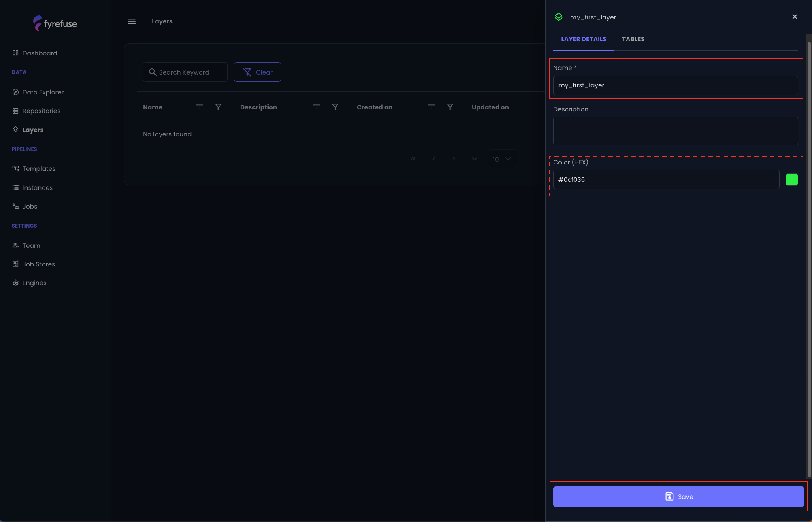Close the my_first_layer panel
This screenshot has width=812, height=522.
click(x=795, y=17)
